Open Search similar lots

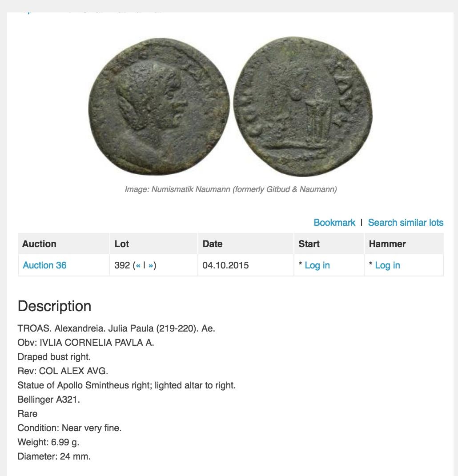(406, 223)
